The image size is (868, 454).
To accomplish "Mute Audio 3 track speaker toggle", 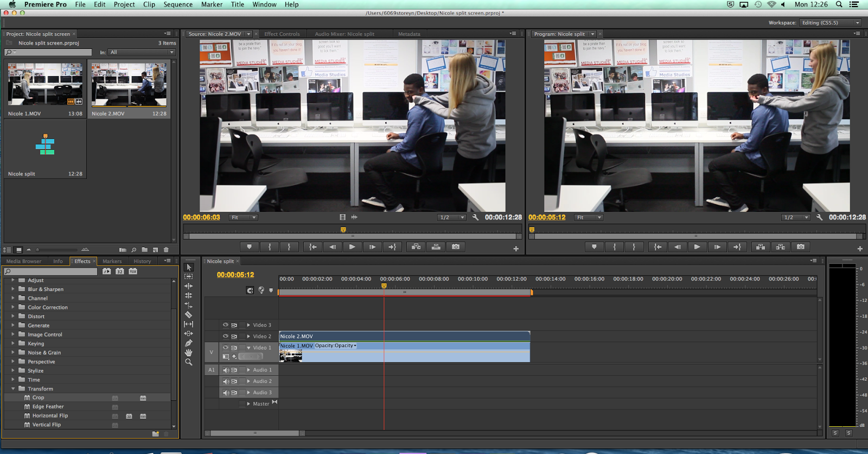I will point(226,393).
